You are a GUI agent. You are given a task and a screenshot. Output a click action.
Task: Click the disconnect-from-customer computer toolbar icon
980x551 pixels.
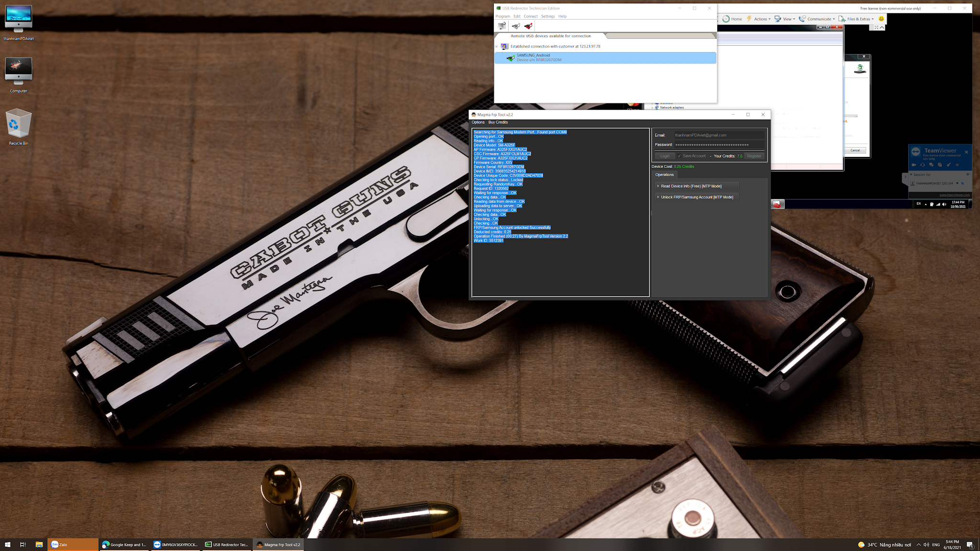pos(501,26)
